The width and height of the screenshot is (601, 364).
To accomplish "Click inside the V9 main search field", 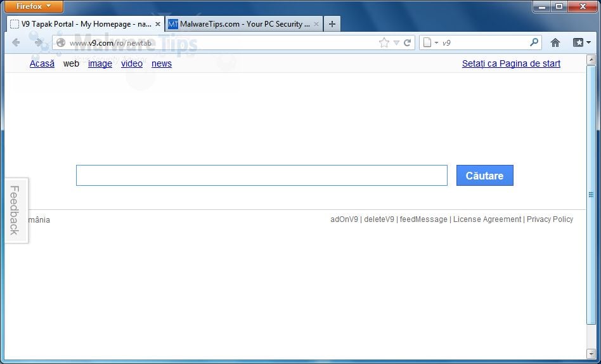I will [x=262, y=175].
